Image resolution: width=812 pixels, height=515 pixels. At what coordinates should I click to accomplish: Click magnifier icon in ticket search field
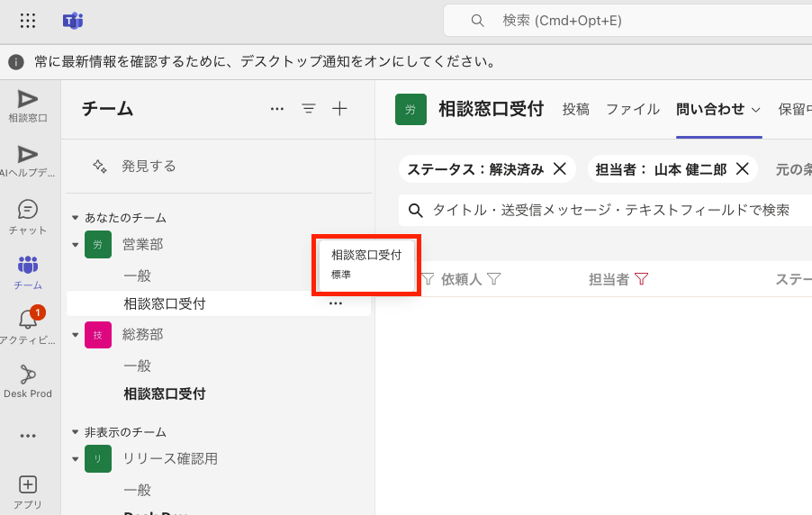[x=416, y=211]
